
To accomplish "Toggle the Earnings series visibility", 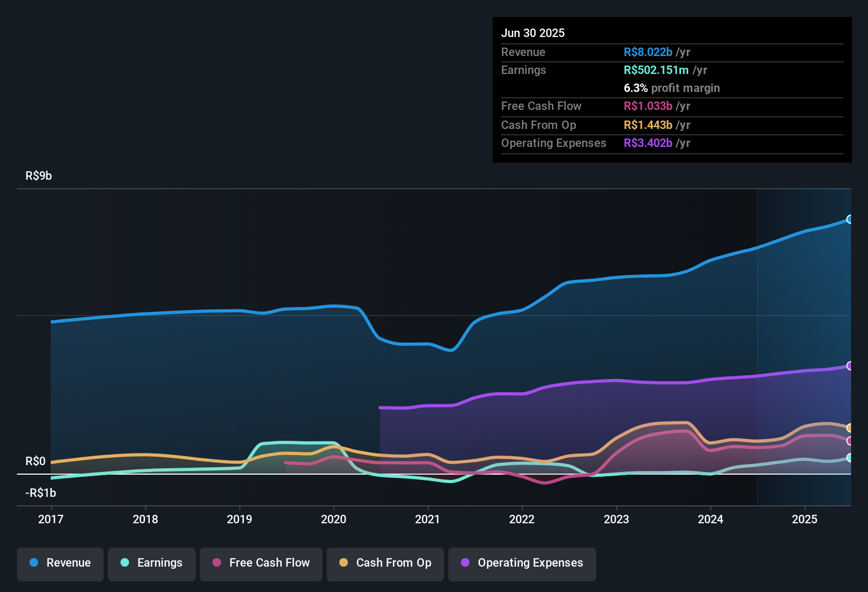I will tap(151, 563).
